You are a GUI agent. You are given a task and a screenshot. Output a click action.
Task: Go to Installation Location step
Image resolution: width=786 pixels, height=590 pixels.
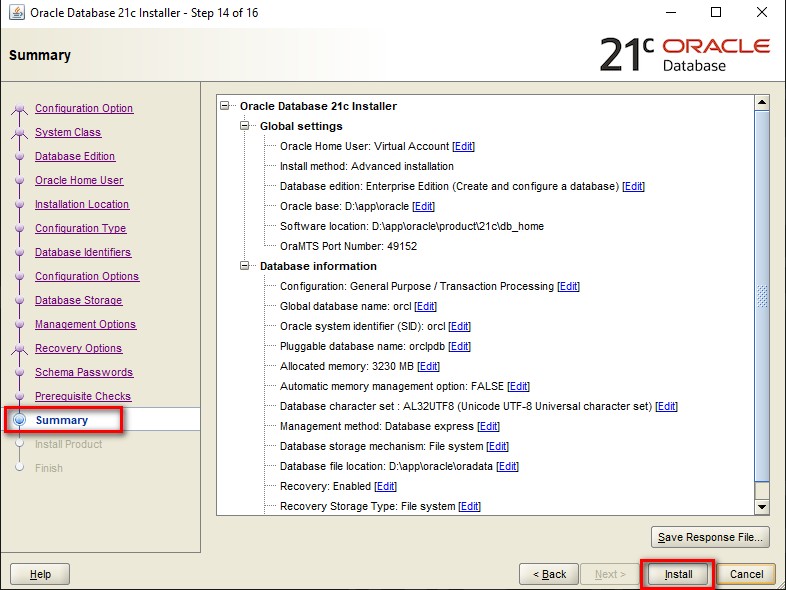(x=82, y=205)
